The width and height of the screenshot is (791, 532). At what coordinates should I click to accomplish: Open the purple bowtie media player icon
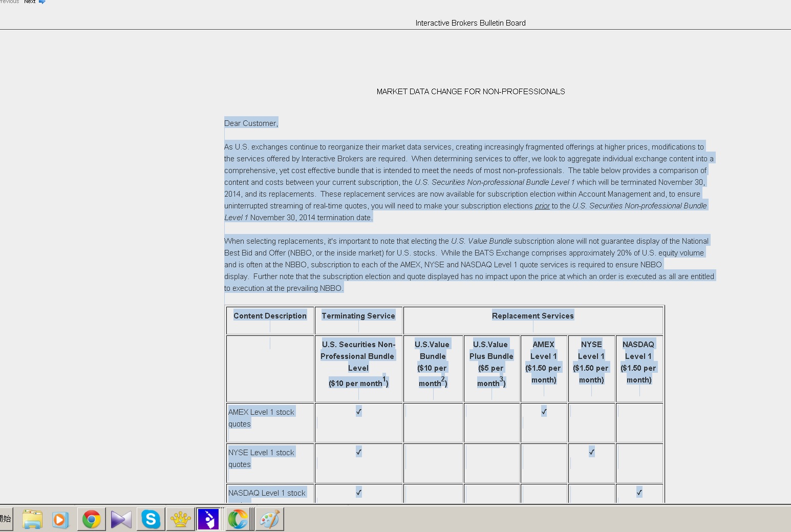[121, 519]
